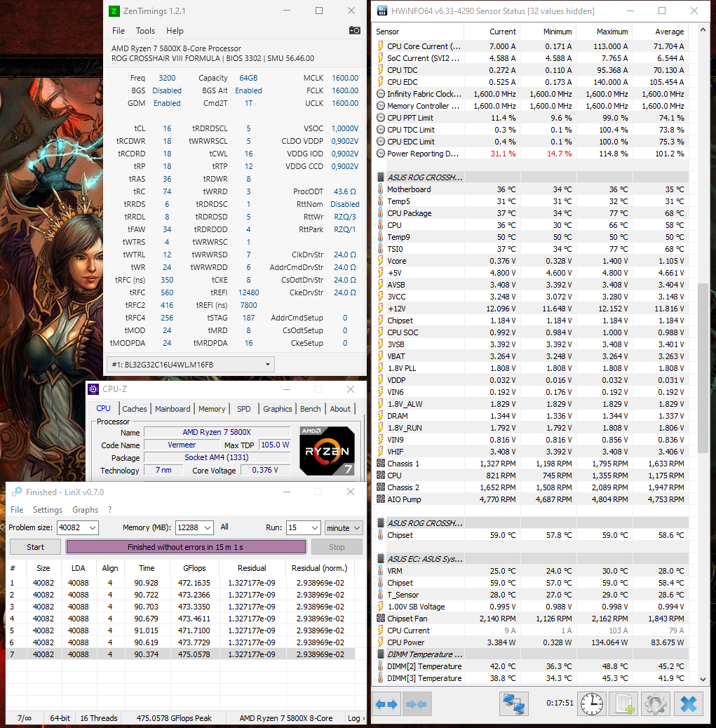Click CPU-Z title bar app icon
Viewport: 716px width, 728px height.
point(93,389)
